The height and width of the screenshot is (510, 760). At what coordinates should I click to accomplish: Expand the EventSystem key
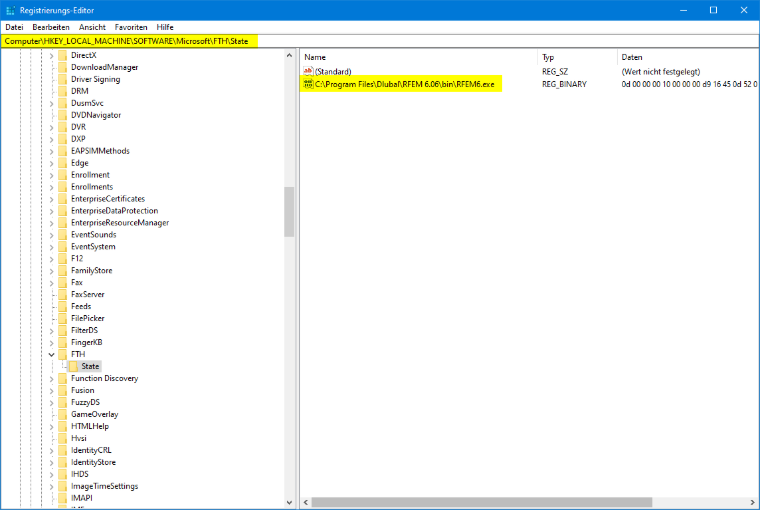[51, 247]
